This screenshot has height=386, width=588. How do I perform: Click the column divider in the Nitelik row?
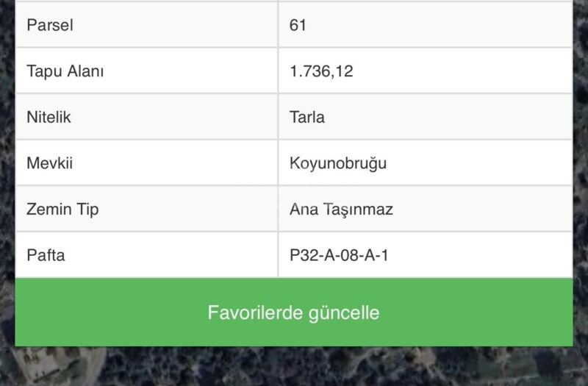278,117
